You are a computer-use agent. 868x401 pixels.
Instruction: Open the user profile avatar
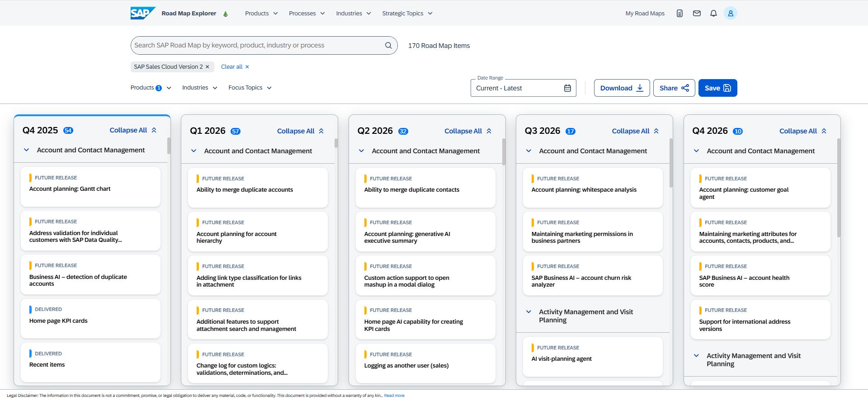730,14
